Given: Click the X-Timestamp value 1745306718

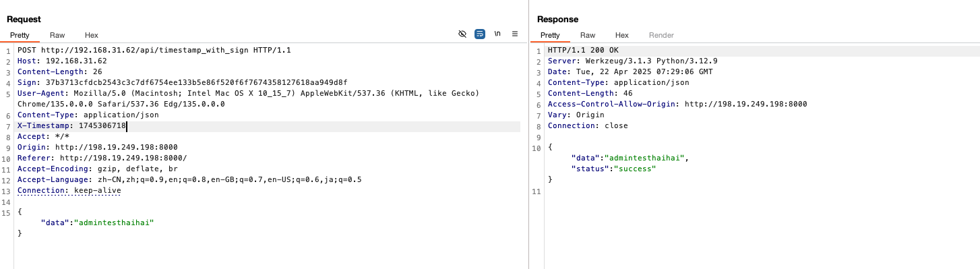Looking at the screenshot, I should (x=102, y=126).
